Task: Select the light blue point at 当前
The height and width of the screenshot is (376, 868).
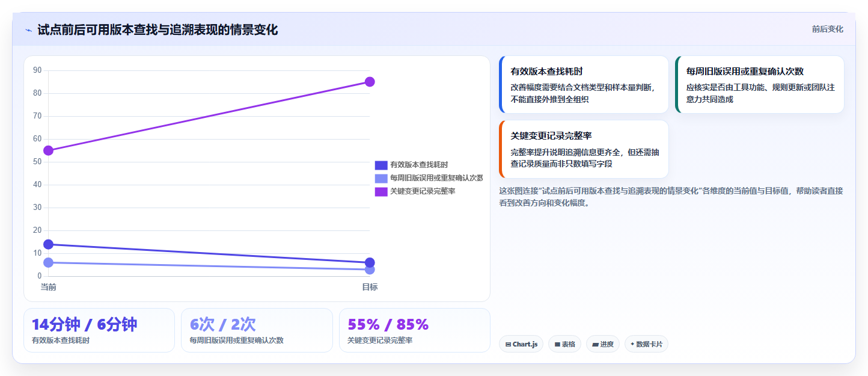Action: click(48, 262)
